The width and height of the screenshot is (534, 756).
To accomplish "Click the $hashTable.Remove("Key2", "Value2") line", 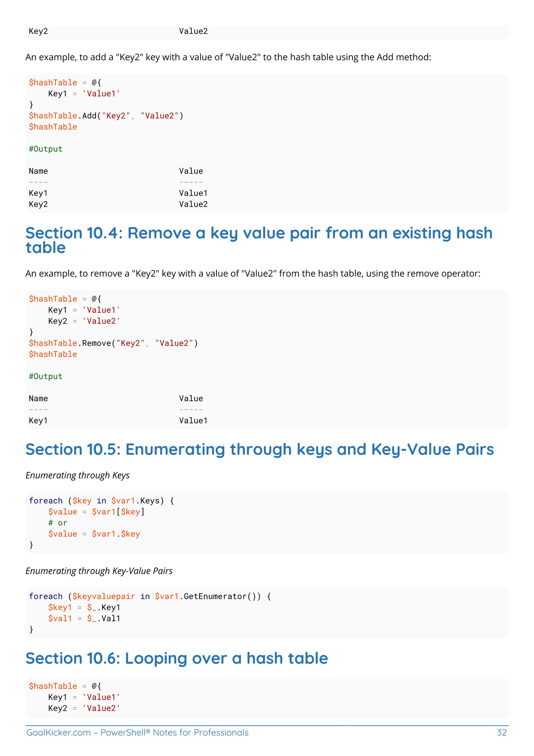I will pyautogui.click(x=113, y=343).
